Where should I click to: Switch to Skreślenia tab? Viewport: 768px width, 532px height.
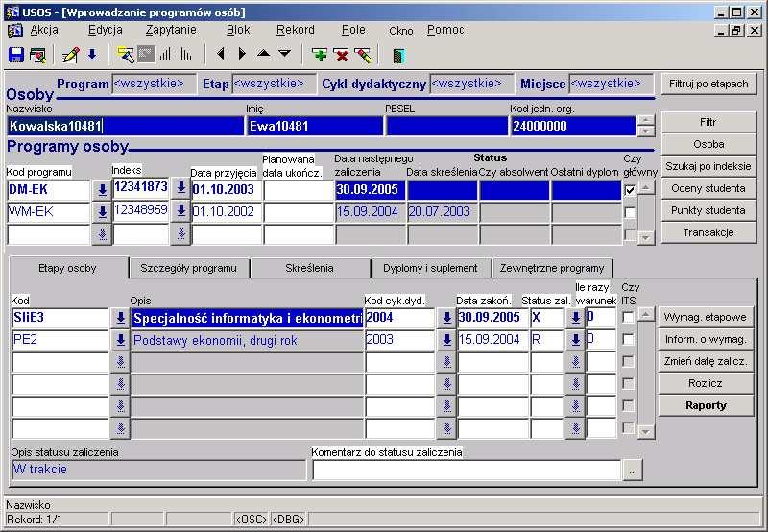pyautogui.click(x=309, y=268)
